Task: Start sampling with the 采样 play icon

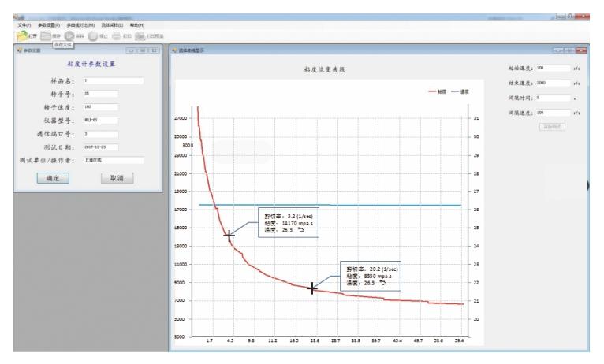Action: pyautogui.click(x=69, y=36)
